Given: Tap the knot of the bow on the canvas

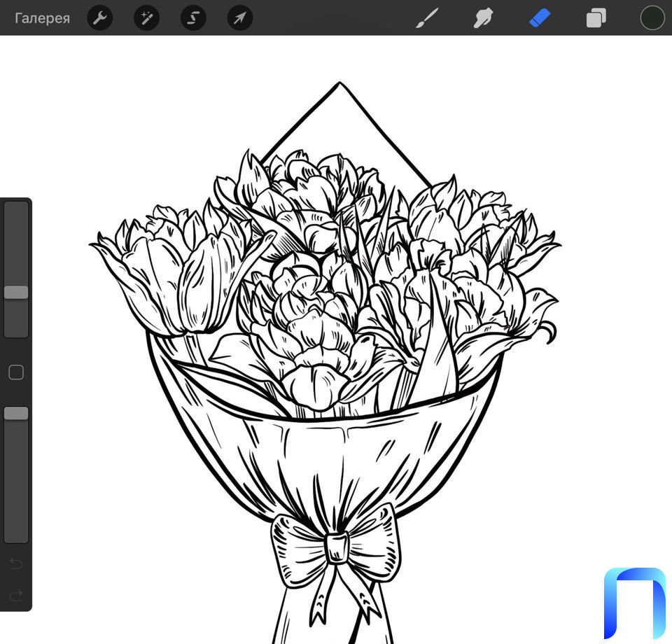Looking at the screenshot, I should click(337, 548).
